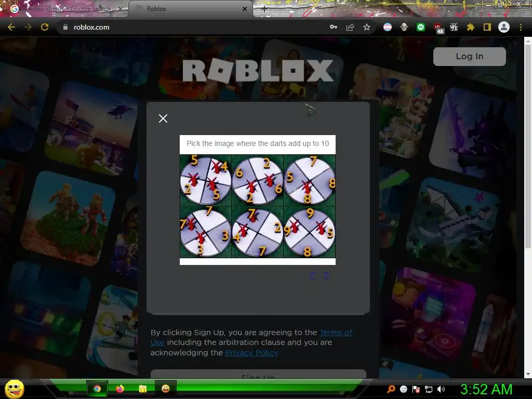Viewport: 532px width, 399px height.
Task: Pick the dartboard showing 6, 2, 6, 2
Action: 258,180
